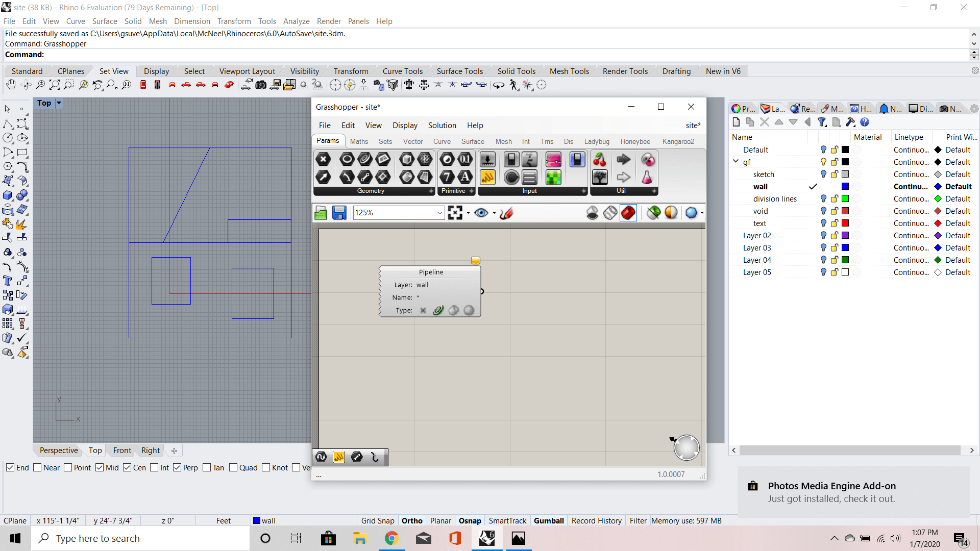Click the Grasshopper zoom extents icon

[x=455, y=213]
